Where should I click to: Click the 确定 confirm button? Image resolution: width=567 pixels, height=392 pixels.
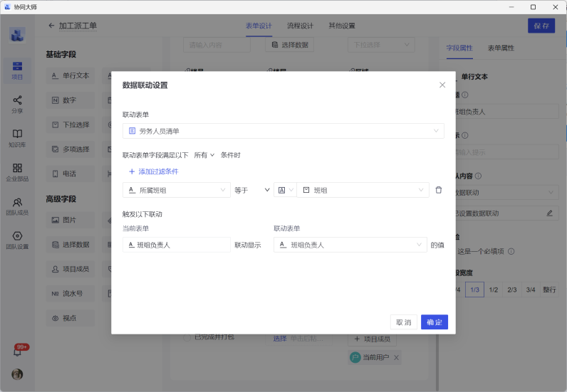click(x=434, y=322)
